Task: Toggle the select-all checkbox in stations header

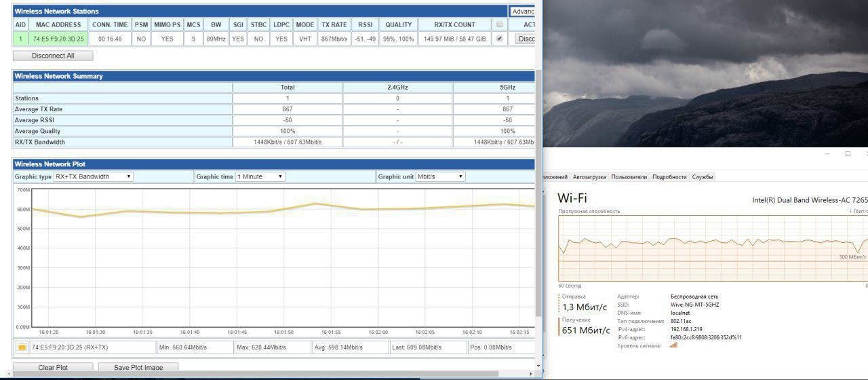Action: click(500, 25)
